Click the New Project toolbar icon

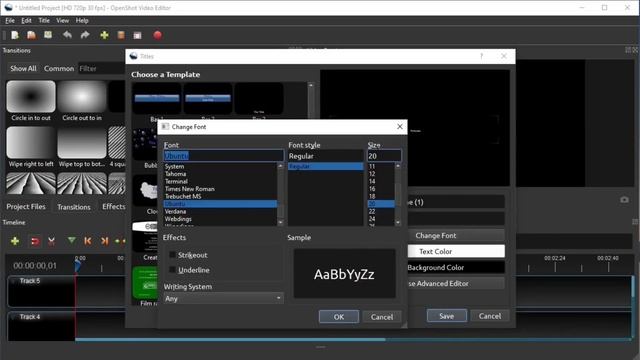click(x=15, y=36)
